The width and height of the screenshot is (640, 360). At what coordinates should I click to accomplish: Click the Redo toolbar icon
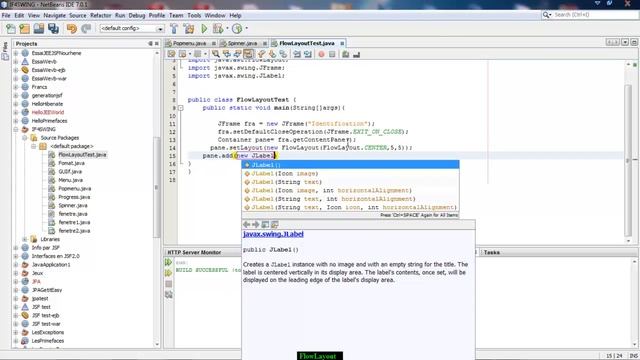click(x=86, y=29)
